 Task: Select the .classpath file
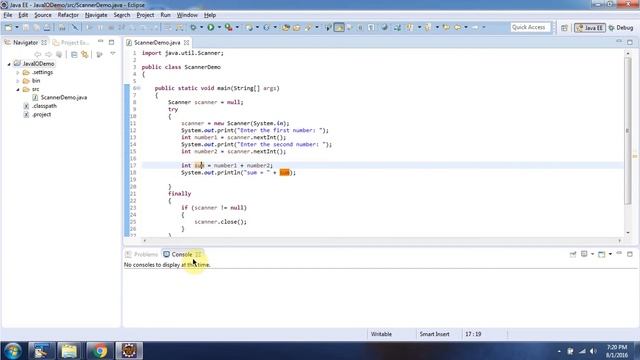point(44,106)
